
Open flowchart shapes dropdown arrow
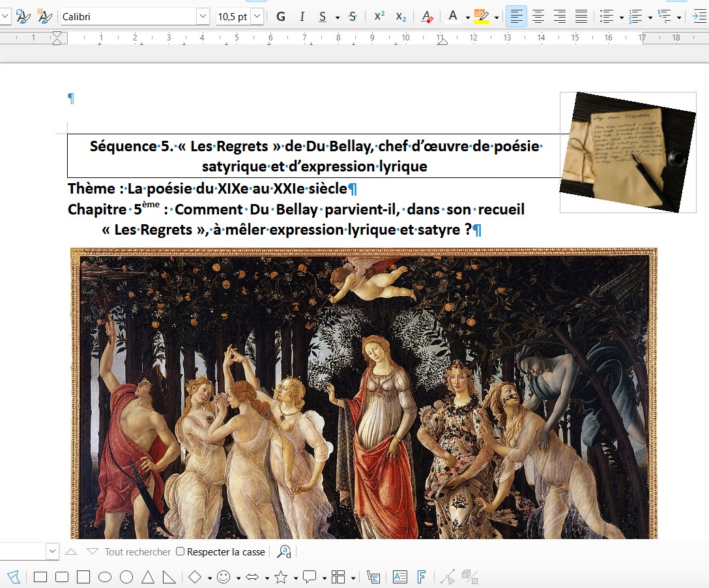[x=353, y=578]
